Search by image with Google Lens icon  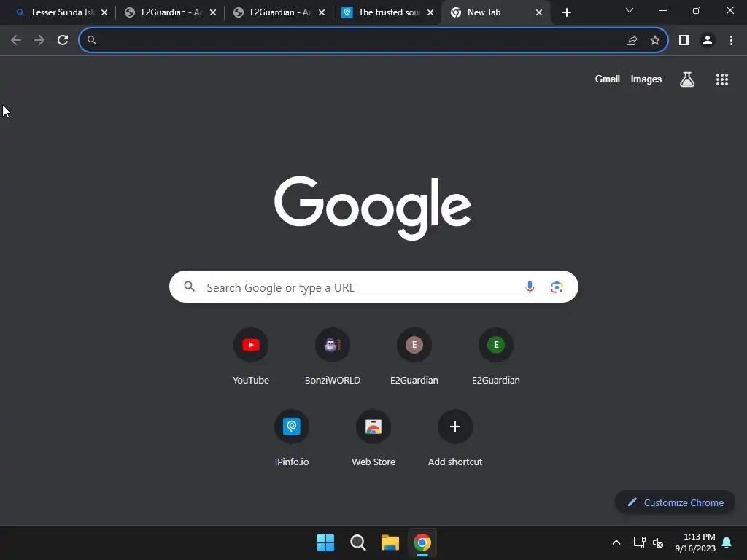point(557,287)
